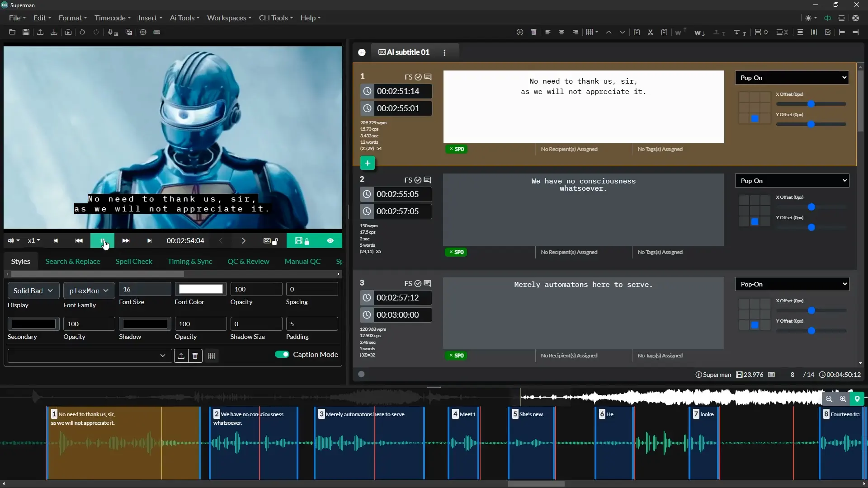Apply right text alignment
Viewport: 868px width, 488px height.
pos(576,32)
